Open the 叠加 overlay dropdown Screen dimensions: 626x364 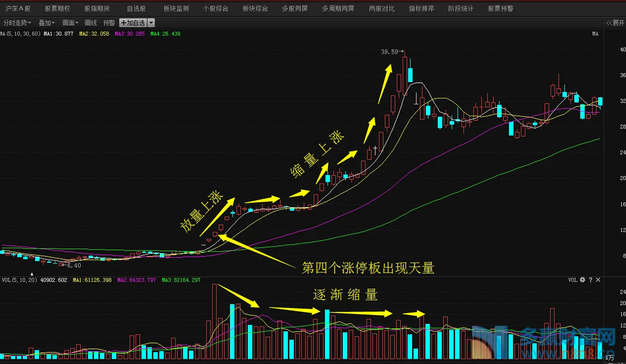(47, 23)
